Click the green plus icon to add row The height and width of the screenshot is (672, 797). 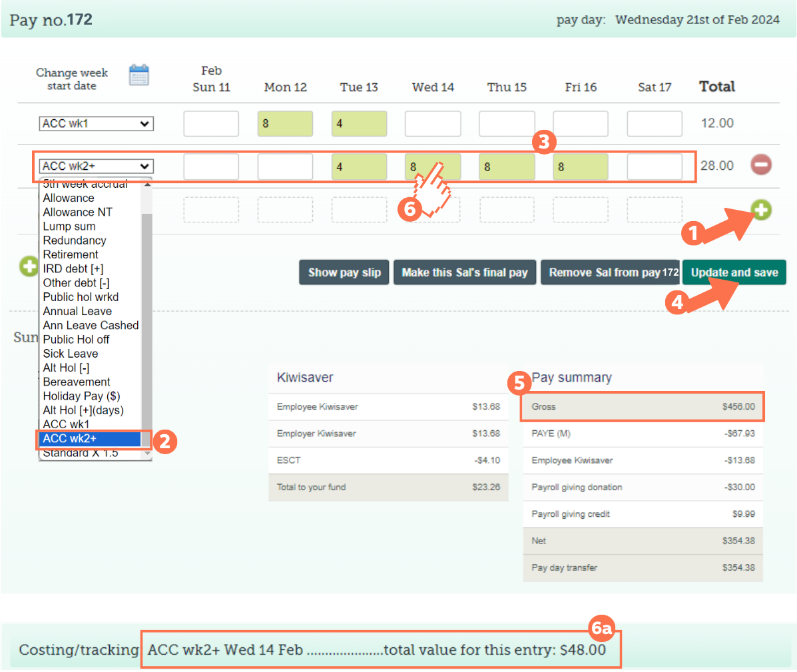point(761,210)
